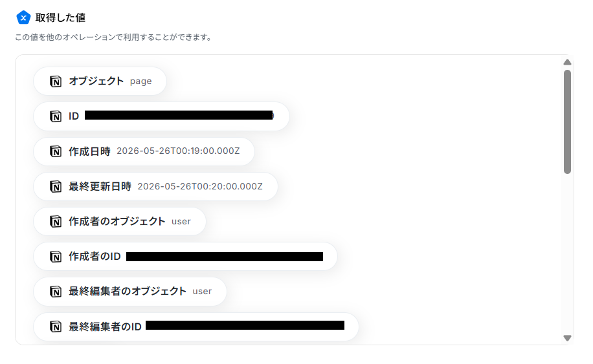This screenshot has height=364, width=593.
Task: Click Notion icon next to 作成日時
Action: (56, 151)
